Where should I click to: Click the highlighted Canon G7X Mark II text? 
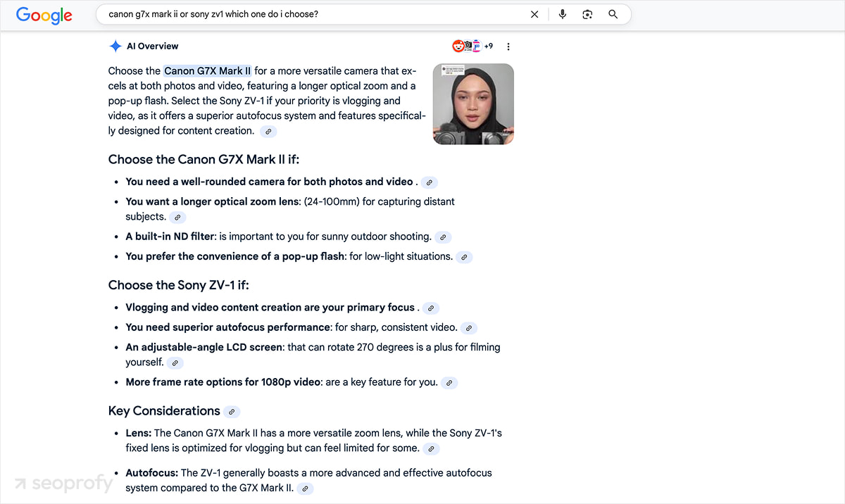tap(207, 71)
